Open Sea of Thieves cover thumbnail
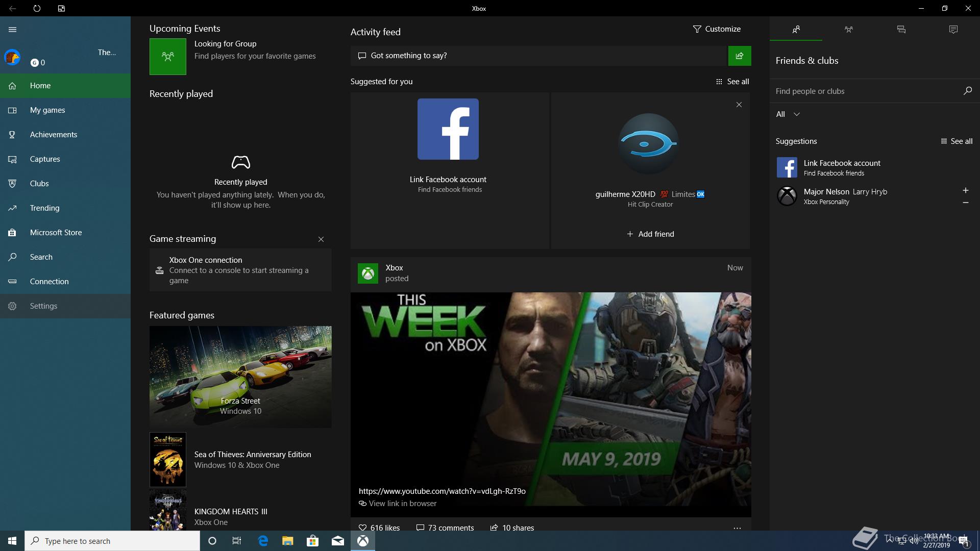This screenshot has height=551, width=980. [x=168, y=460]
